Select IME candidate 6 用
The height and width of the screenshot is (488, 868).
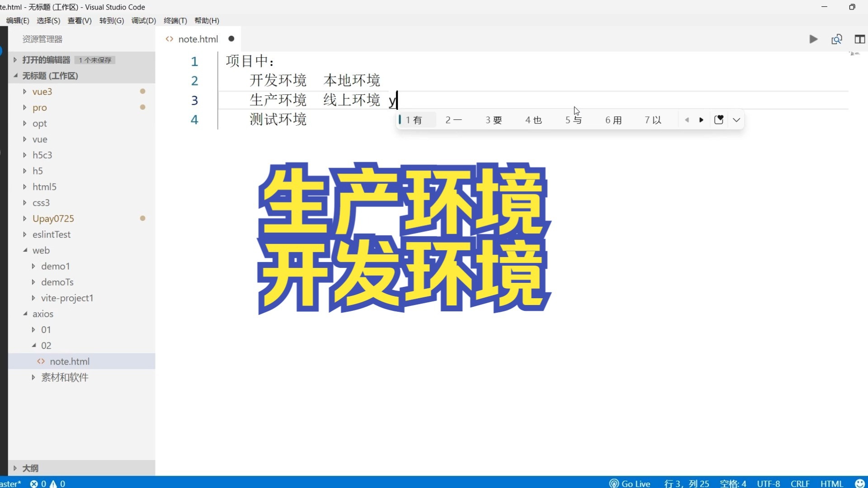[613, 120]
